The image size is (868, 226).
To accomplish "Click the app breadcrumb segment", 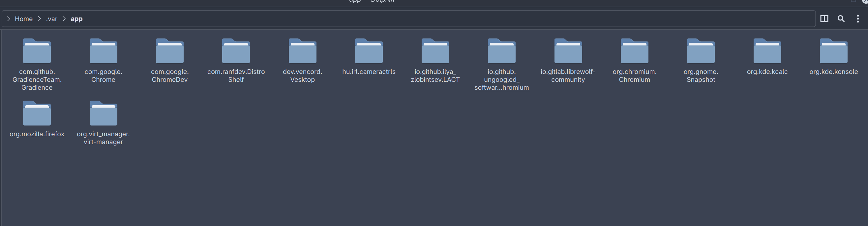I will click(x=76, y=19).
